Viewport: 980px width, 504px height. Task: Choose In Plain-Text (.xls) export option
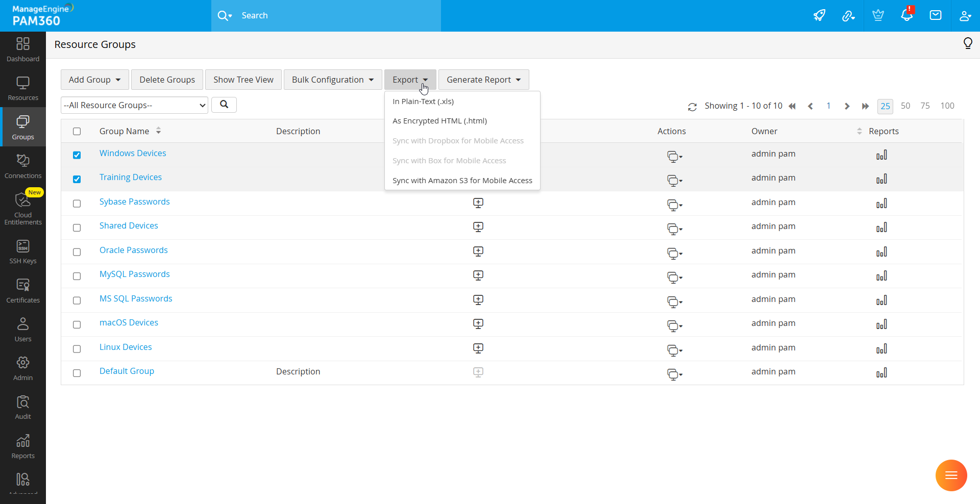(x=423, y=101)
